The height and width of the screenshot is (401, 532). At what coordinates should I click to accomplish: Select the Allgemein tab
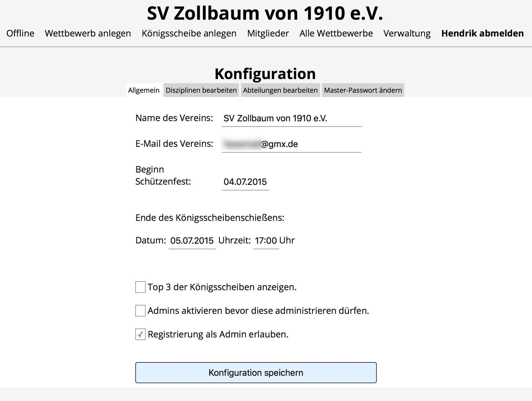point(144,90)
